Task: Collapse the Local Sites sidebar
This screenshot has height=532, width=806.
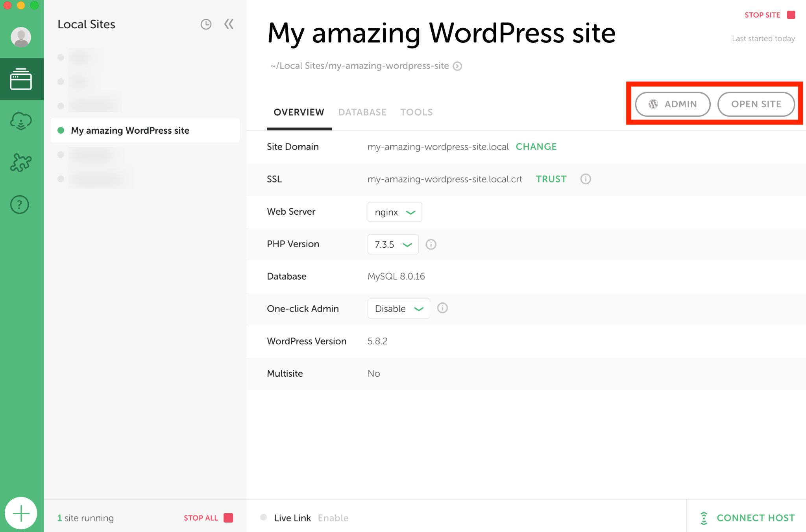Action: (228, 24)
